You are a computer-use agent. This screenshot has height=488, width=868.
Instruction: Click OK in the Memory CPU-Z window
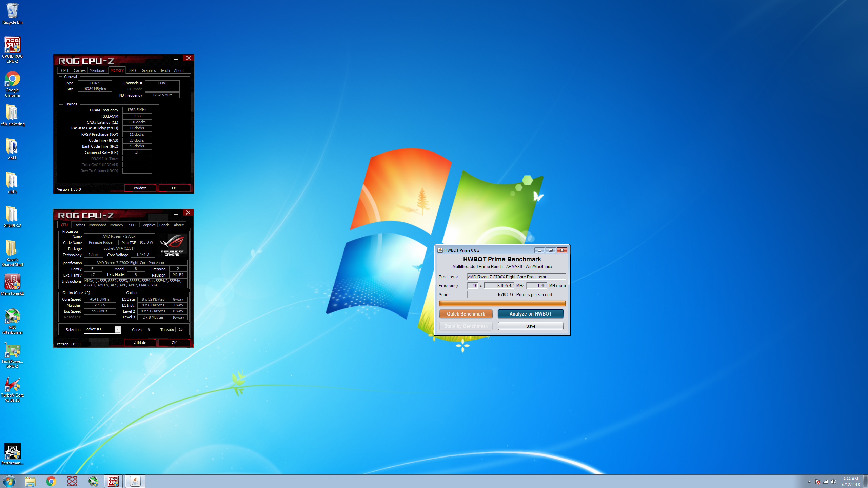[x=175, y=188]
